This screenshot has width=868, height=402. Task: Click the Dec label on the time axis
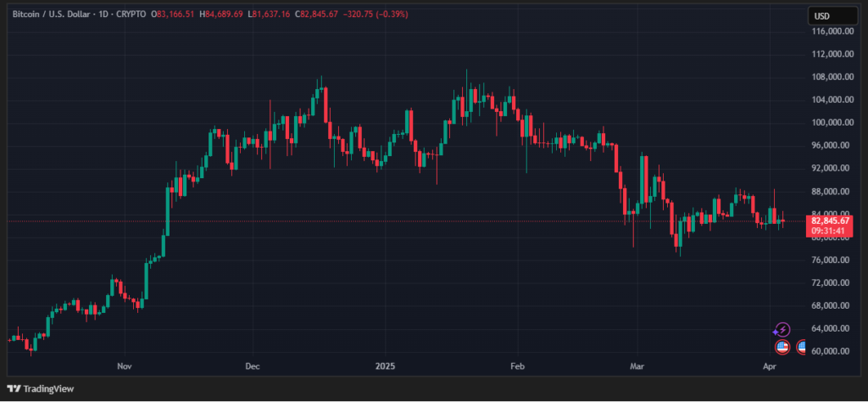pos(253,366)
